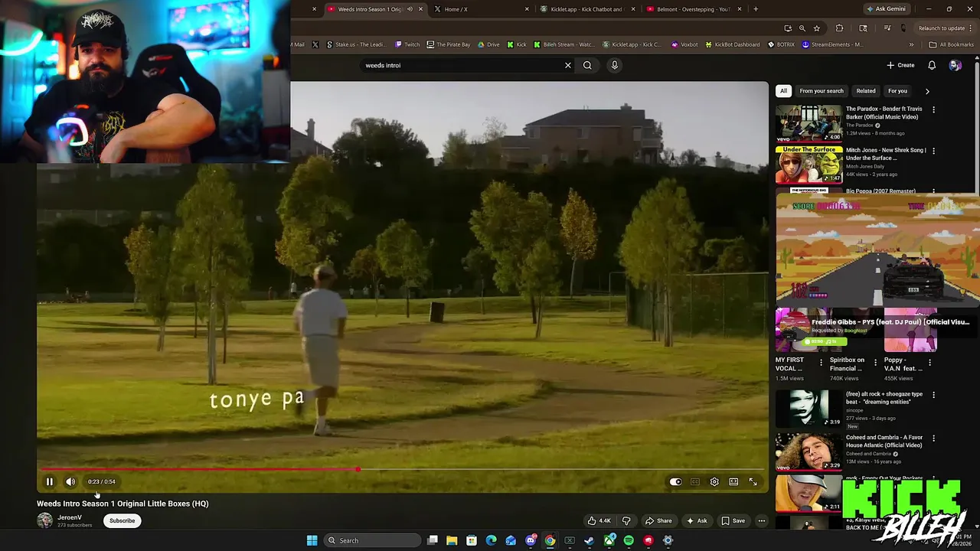980x551 pixels.
Task: Open the StreamElements bookmark
Action: coord(832,44)
